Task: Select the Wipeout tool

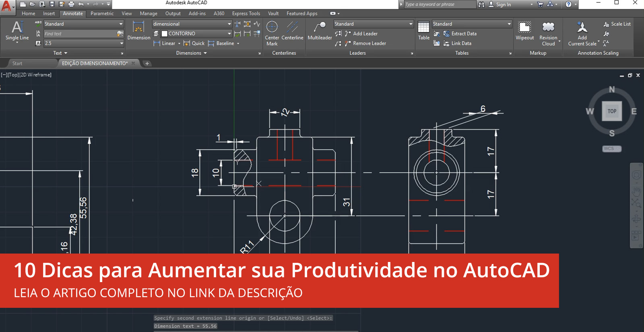Action: (525, 31)
